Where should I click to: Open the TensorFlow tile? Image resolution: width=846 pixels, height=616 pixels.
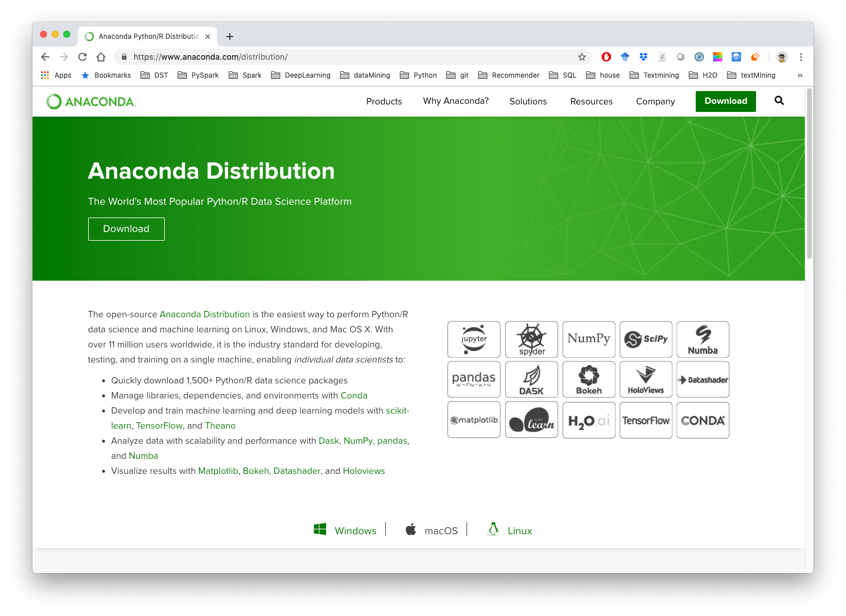[645, 420]
